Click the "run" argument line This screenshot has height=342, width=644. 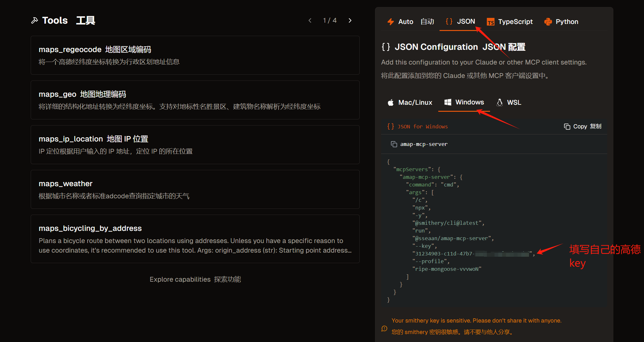coord(421,231)
